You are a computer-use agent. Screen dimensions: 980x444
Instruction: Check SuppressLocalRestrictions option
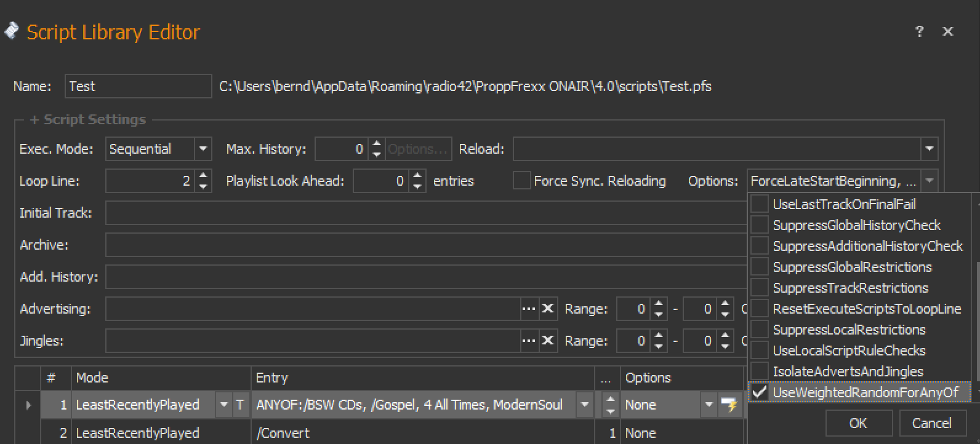(x=760, y=330)
